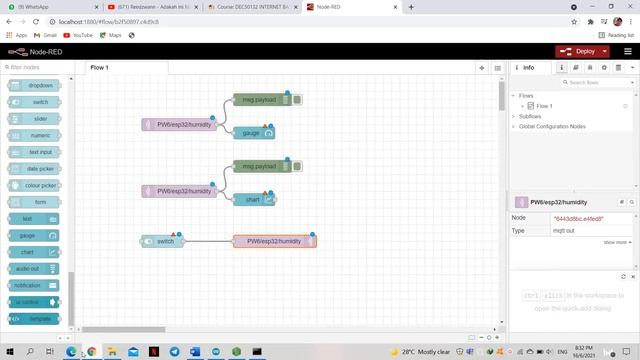The image size is (640, 360).
Task: Expand the Global Configuration Nodes section
Action: [x=513, y=127]
